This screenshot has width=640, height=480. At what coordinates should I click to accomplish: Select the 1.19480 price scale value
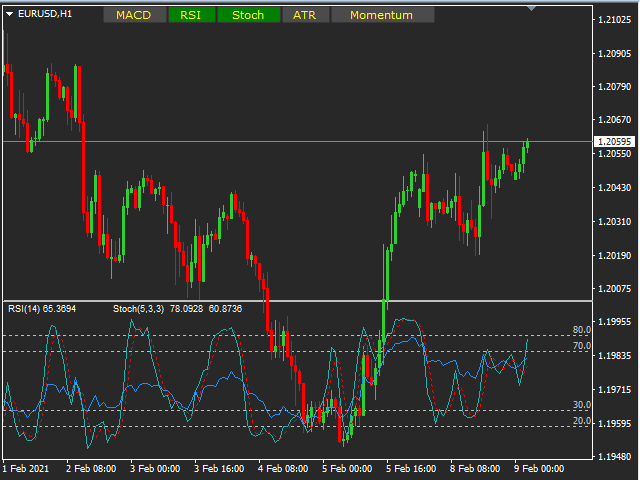coord(614,457)
